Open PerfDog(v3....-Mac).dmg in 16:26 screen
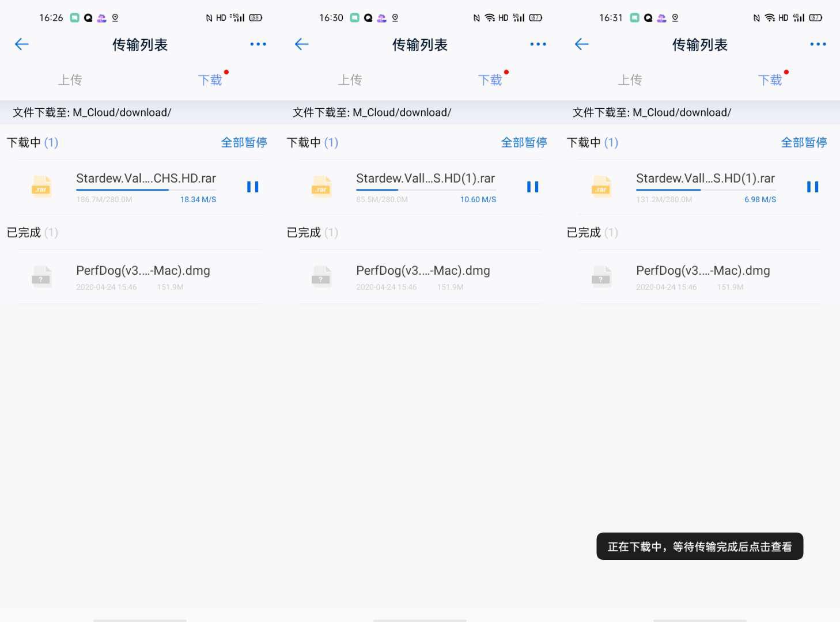The image size is (840, 622). 143,271
